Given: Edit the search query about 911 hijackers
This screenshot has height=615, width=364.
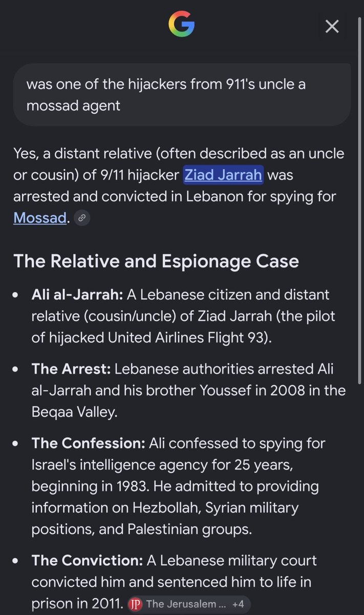Looking at the screenshot, I should tap(182, 95).
